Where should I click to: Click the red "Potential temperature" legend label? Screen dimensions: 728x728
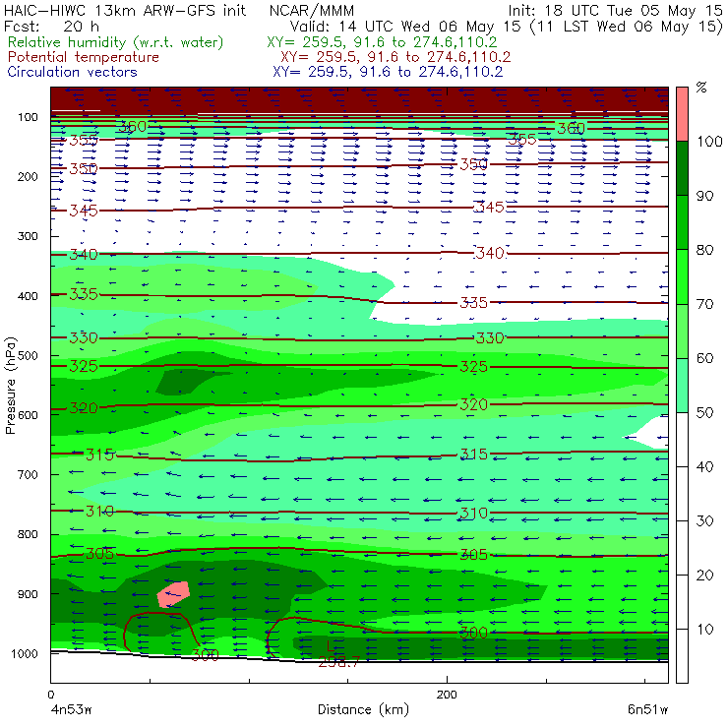[84, 57]
